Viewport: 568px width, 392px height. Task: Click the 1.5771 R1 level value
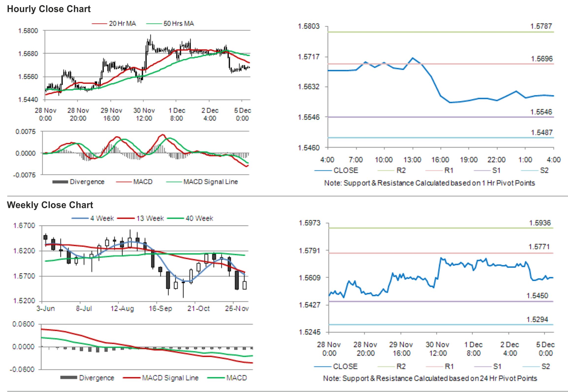pos(539,246)
